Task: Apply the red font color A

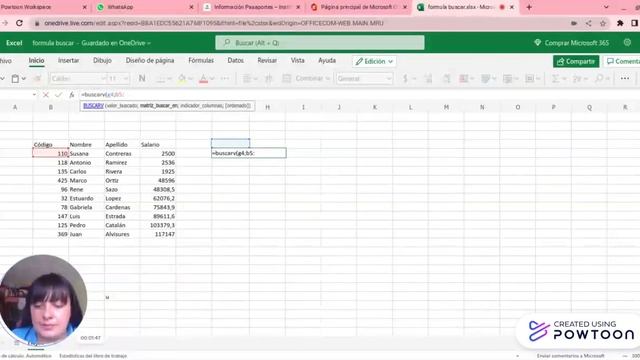Action: 203,78
